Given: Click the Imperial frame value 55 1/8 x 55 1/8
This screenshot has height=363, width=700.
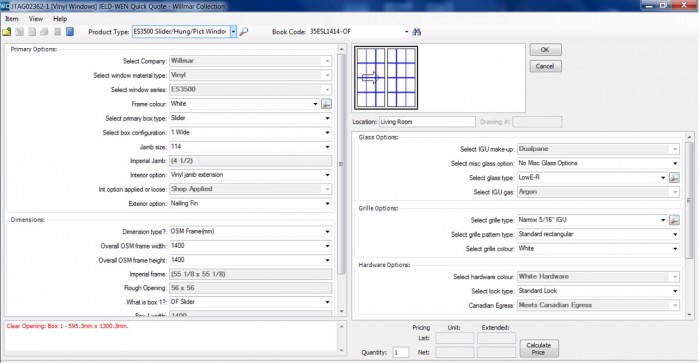Looking at the screenshot, I should click(x=251, y=274).
